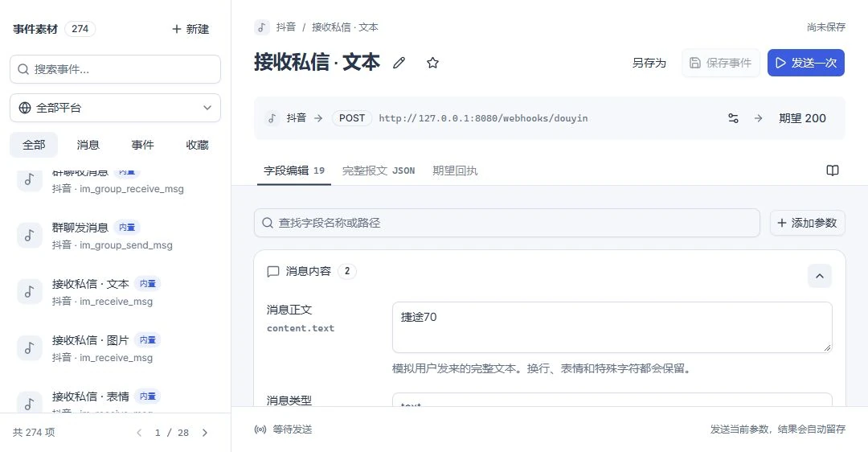
Task: Open 接收私信 · 图片 event in list
Action: pos(115,348)
